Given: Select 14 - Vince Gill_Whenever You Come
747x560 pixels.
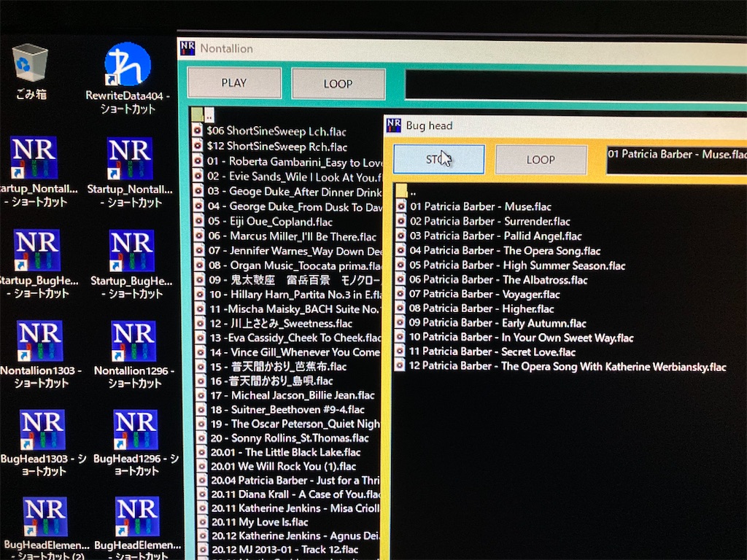Looking at the screenshot, I should [295, 352].
